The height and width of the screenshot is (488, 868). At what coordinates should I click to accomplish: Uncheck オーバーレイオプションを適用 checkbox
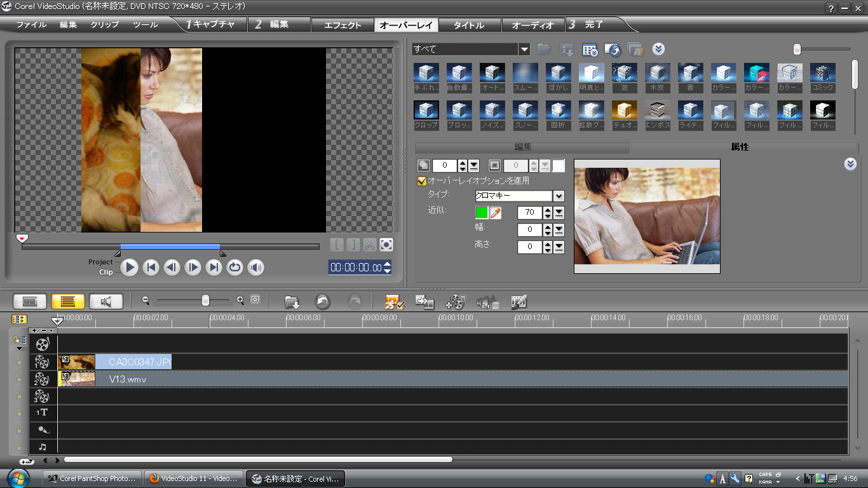click(421, 181)
